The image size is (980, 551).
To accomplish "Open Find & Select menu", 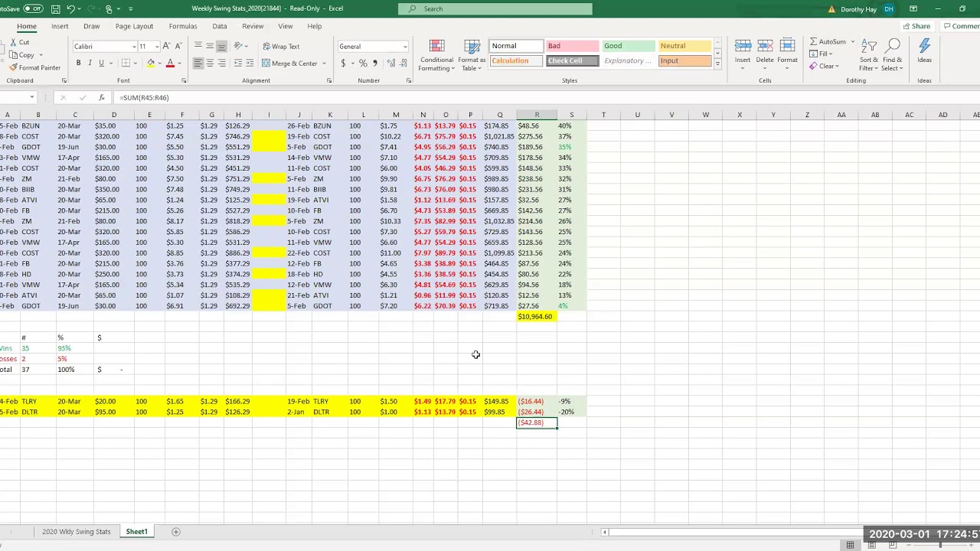I will [893, 55].
